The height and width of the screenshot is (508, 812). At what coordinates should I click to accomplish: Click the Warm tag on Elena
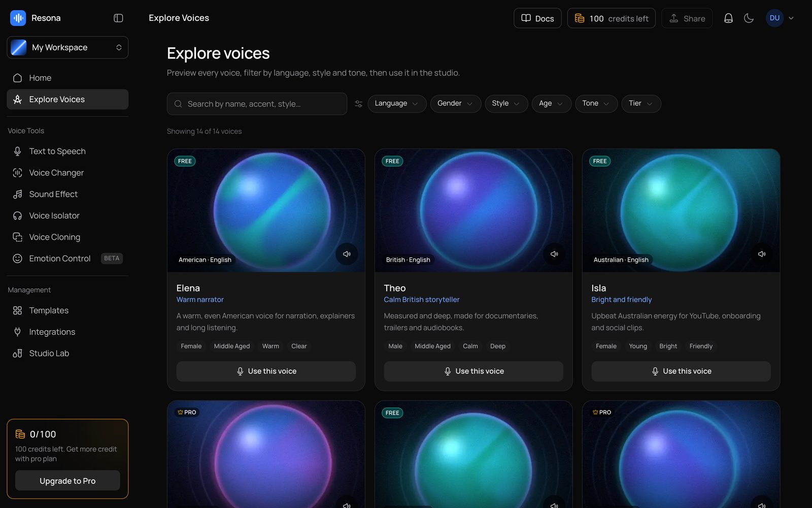point(270,346)
